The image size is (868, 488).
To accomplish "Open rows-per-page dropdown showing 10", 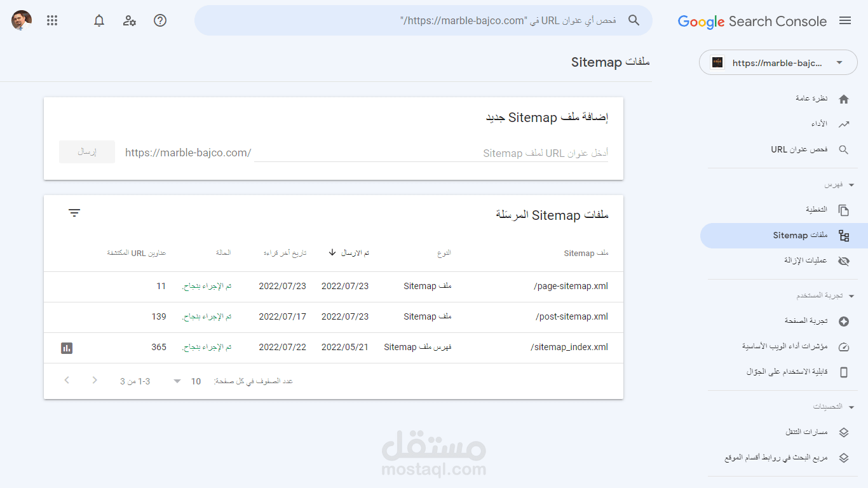I will pyautogui.click(x=187, y=381).
